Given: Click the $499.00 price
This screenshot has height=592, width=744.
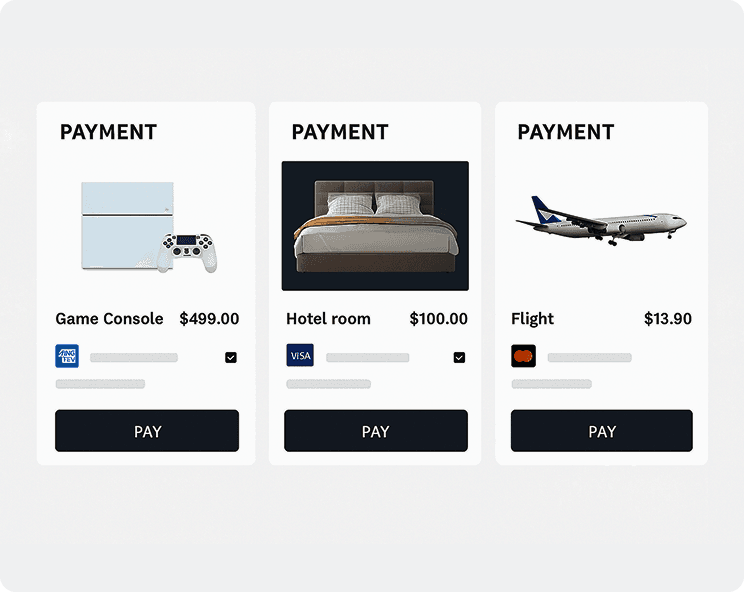Looking at the screenshot, I should (x=209, y=319).
